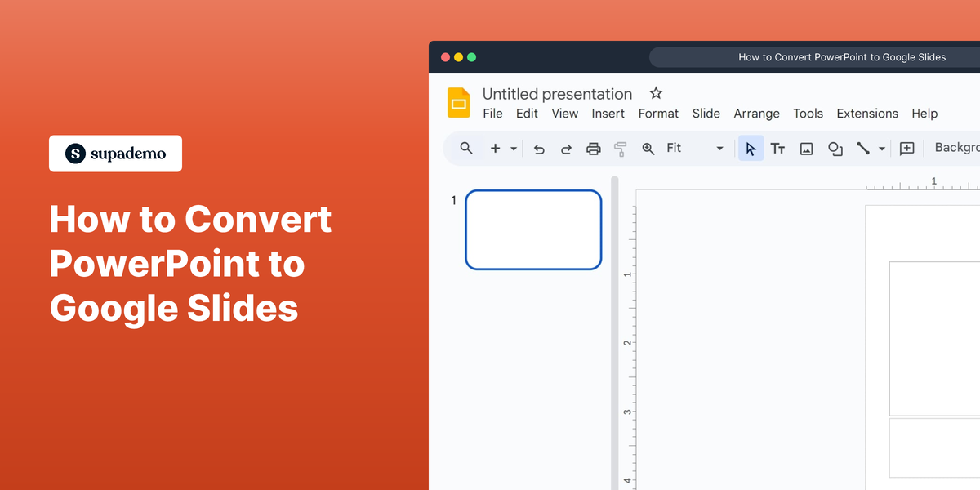Click the subtitle placeholder box on slide

(x=934, y=448)
